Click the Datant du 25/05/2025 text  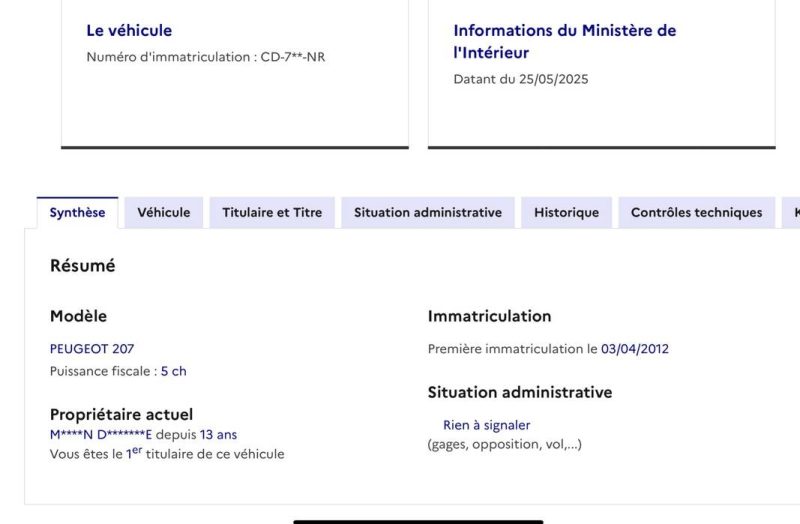[521, 79]
